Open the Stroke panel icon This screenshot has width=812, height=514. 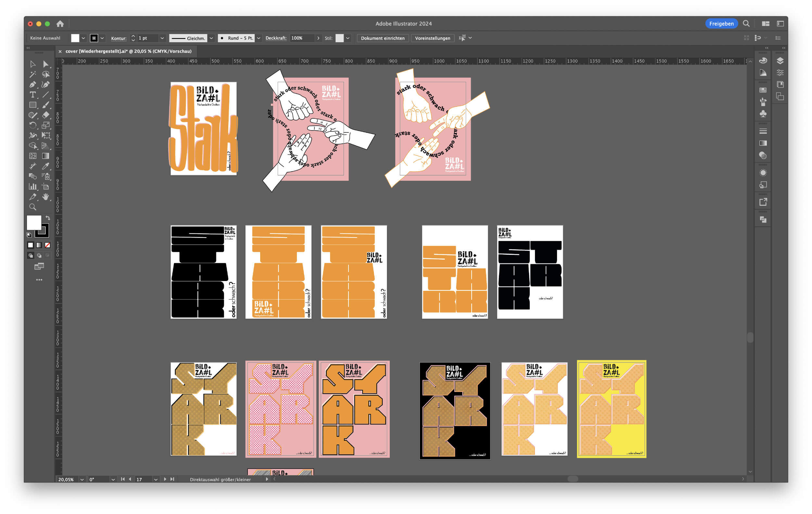pos(763,131)
